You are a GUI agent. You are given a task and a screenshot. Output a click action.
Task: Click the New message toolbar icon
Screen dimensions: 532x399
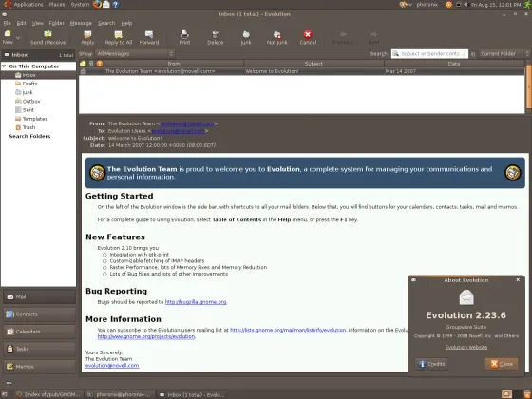[8, 34]
